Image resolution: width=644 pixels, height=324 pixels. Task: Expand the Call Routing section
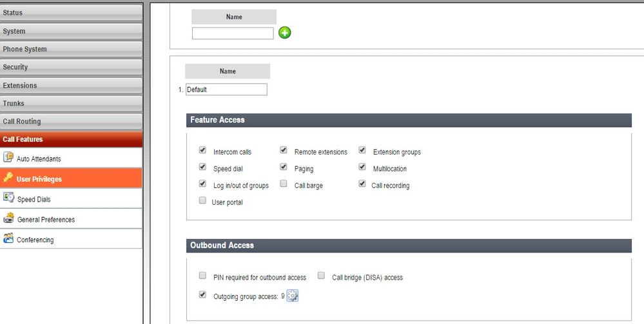pyautogui.click(x=71, y=121)
